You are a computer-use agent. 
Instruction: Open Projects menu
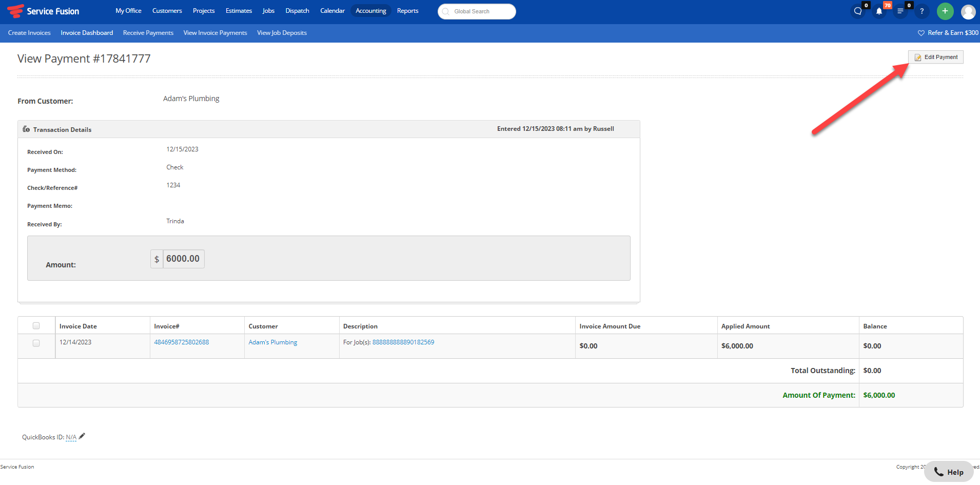click(204, 11)
